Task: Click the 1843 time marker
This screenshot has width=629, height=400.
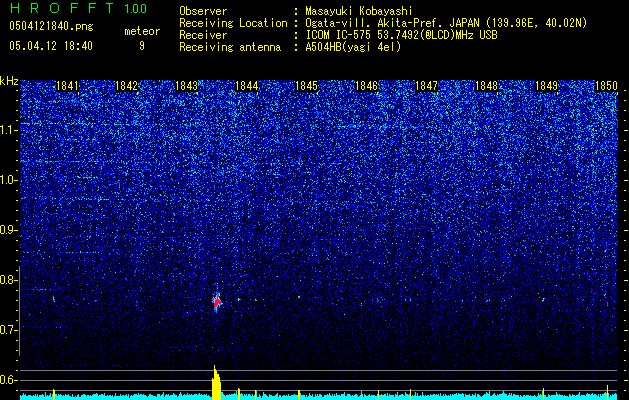Action: 187,86
